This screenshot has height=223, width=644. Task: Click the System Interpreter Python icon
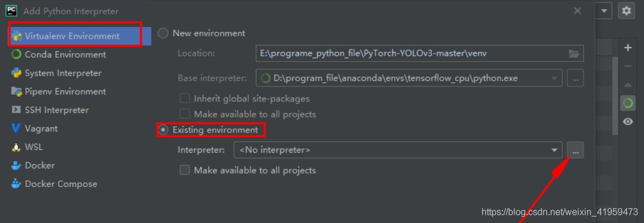[17, 73]
